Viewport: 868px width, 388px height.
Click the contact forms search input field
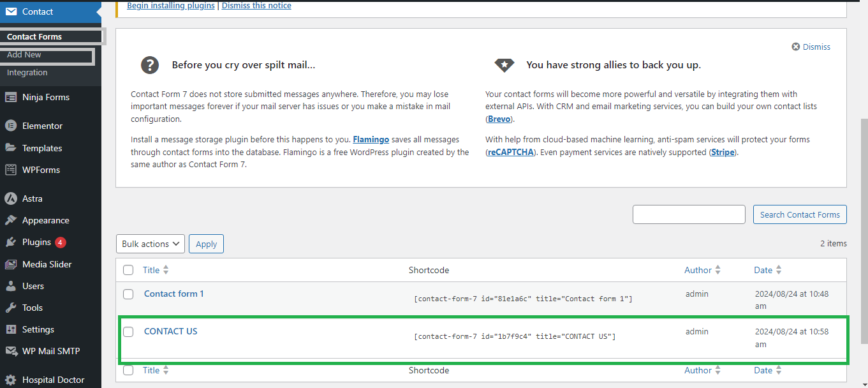point(689,214)
